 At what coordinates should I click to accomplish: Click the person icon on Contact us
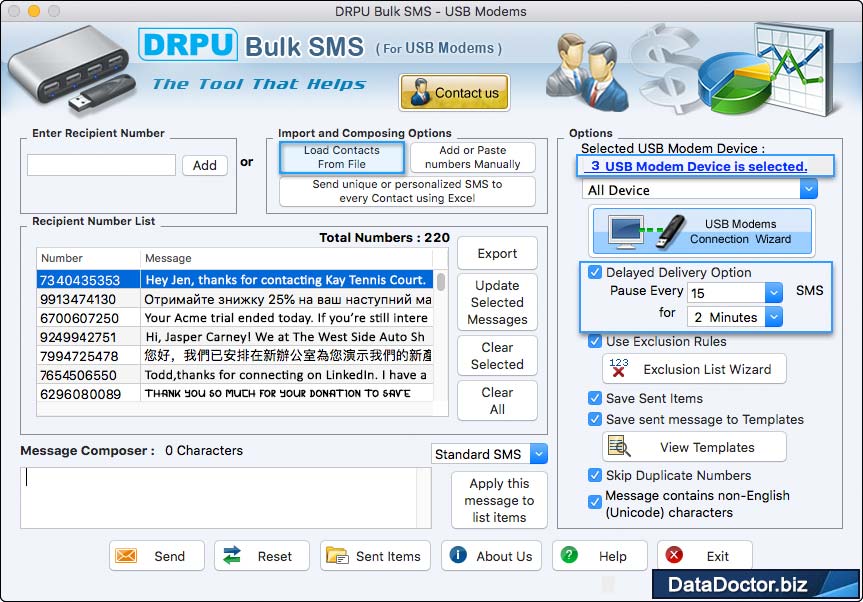coord(420,92)
